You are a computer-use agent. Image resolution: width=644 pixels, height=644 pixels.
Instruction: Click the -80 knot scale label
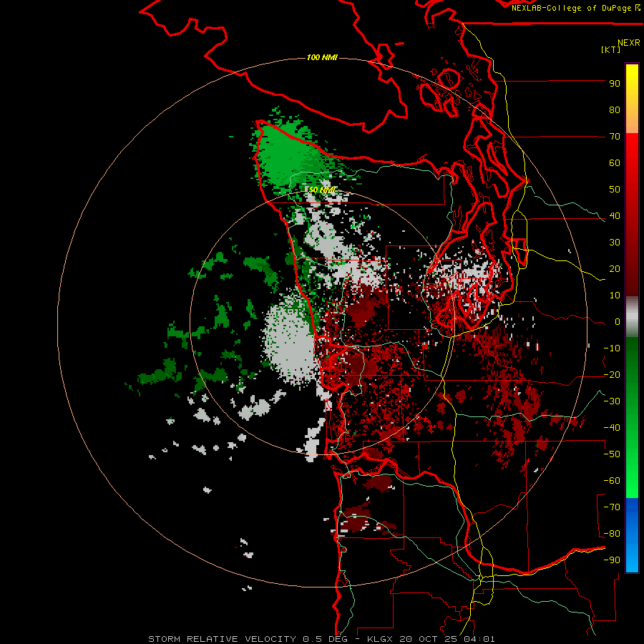click(612, 534)
